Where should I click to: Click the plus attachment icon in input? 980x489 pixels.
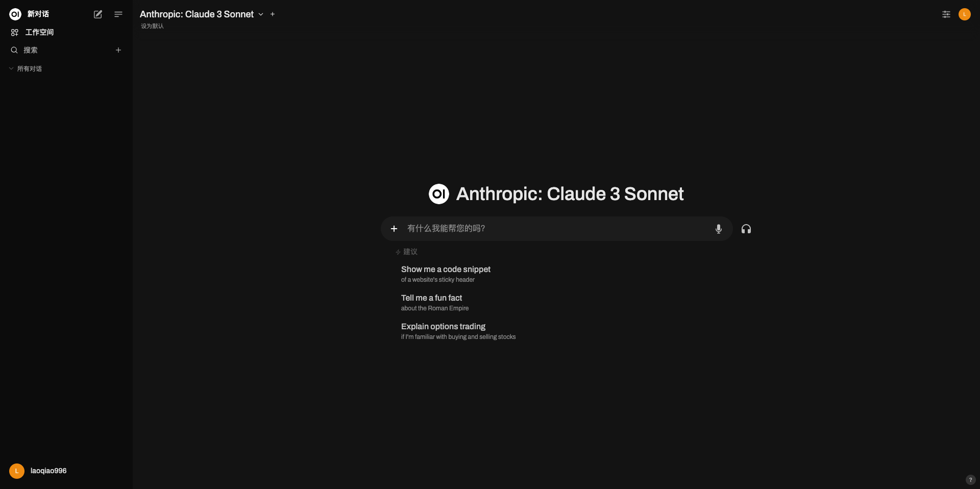(x=394, y=229)
